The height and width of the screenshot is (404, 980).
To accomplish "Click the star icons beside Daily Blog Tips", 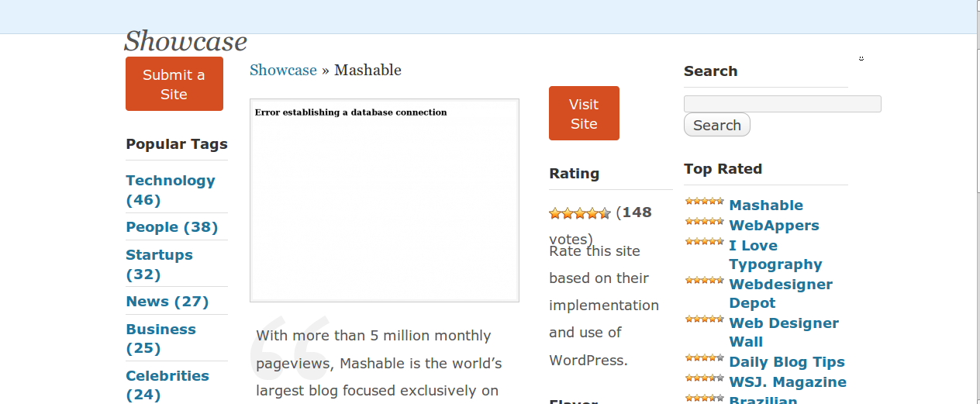I will (x=705, y=357).
